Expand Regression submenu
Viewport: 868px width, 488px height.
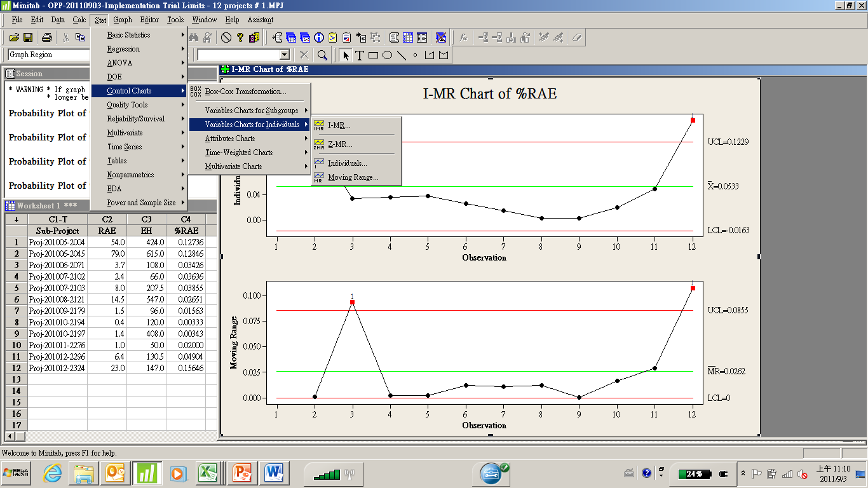point(139,49)
